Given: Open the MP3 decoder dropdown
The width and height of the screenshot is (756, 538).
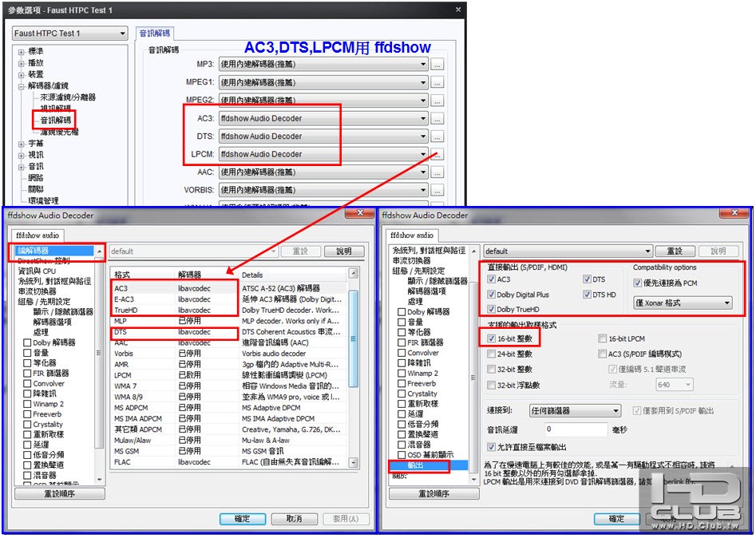Looking at the screenshot, I should (323, 64).
